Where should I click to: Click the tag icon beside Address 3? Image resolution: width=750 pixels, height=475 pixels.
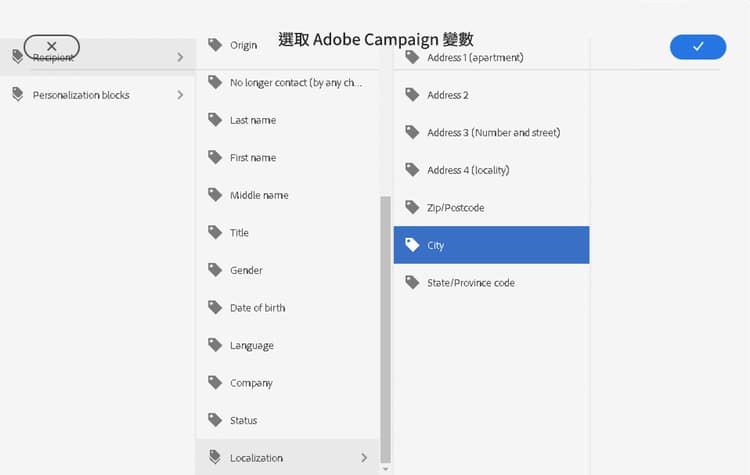[412, 133]
